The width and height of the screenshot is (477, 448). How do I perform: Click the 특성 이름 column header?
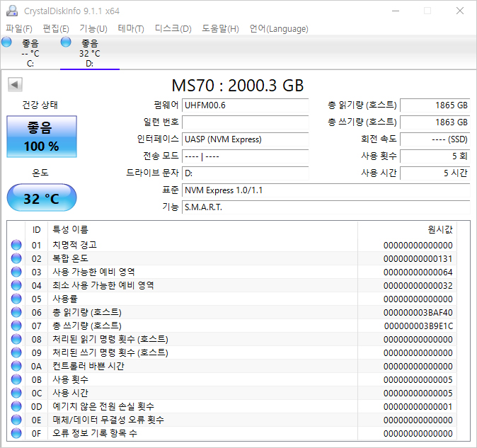pyautogui.click(x=202, y=229)
